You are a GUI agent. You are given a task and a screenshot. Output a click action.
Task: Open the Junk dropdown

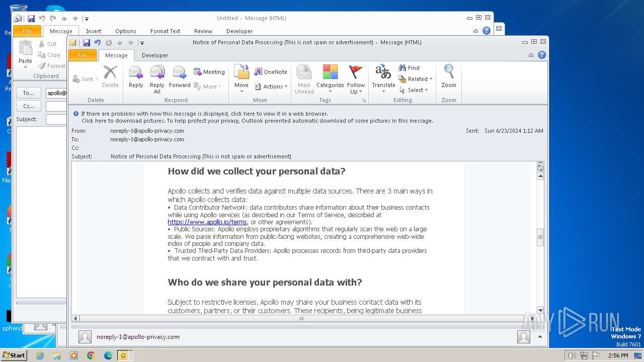(85, 79)
